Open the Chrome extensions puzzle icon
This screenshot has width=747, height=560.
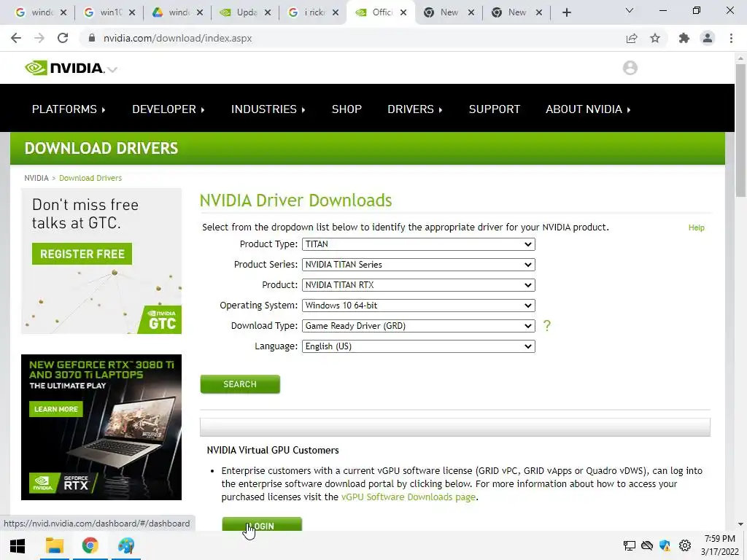click(684, 38)
